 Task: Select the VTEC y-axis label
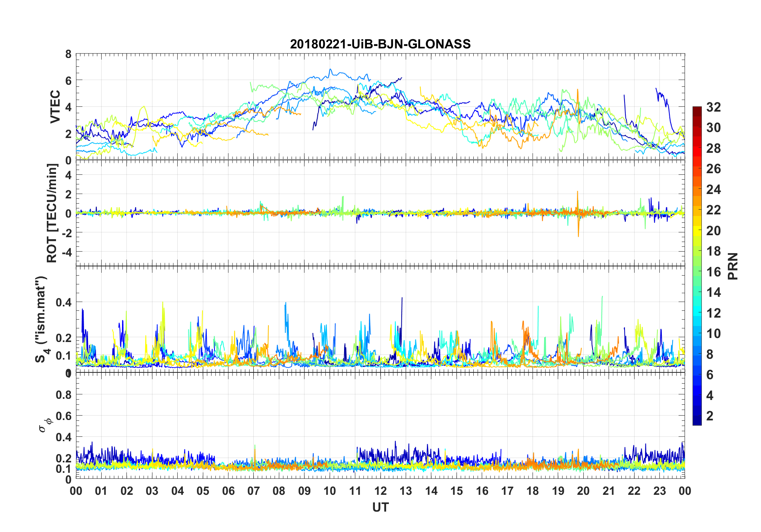point(55,107)
